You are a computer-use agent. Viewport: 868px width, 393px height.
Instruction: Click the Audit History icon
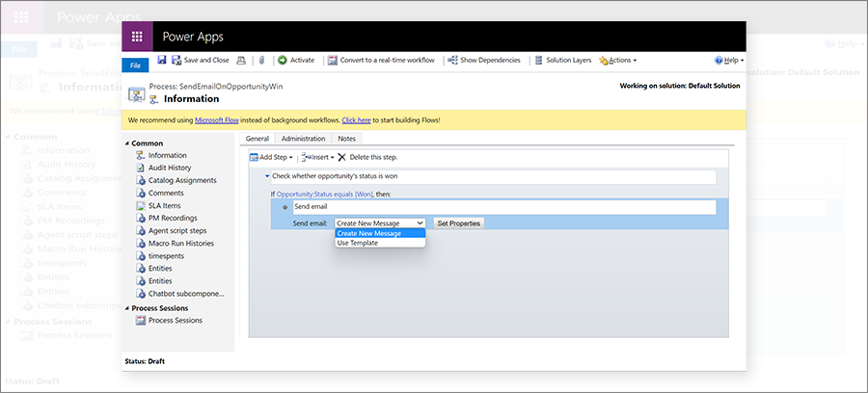pyautogui.click(x=140, y=168)
